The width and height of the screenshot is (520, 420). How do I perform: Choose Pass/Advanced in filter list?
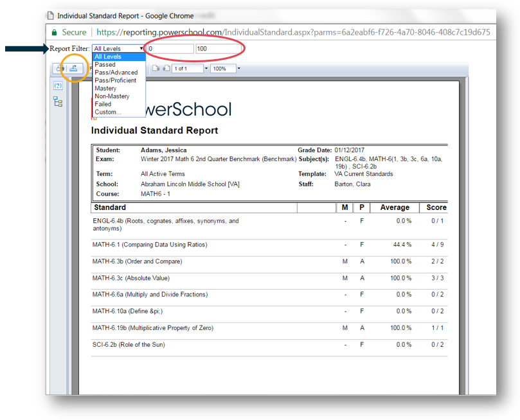119,73
